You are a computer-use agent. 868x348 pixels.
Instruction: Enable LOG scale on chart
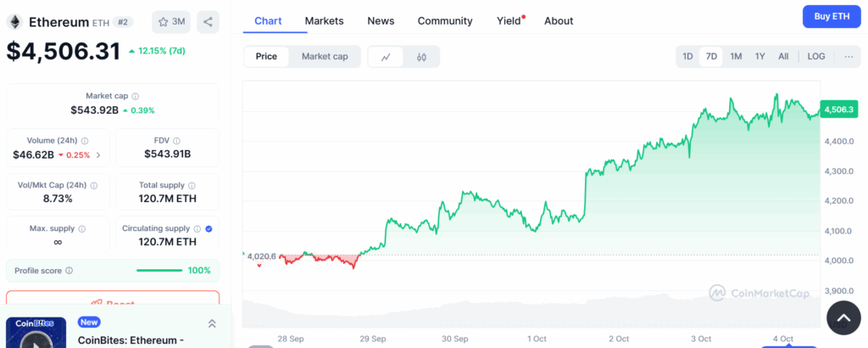(815, 57)
